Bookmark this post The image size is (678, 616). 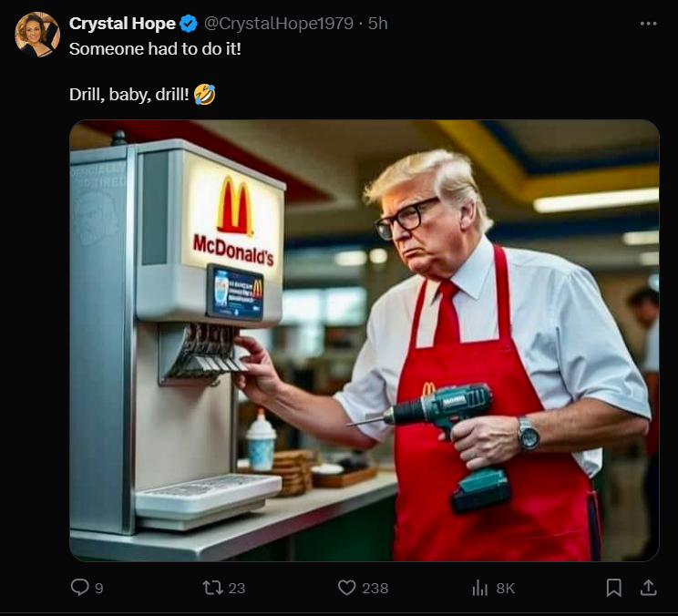point(614,588)
